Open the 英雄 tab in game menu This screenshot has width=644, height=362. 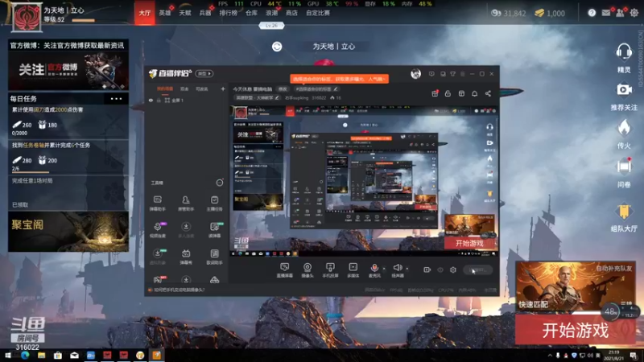coord(165,13)
